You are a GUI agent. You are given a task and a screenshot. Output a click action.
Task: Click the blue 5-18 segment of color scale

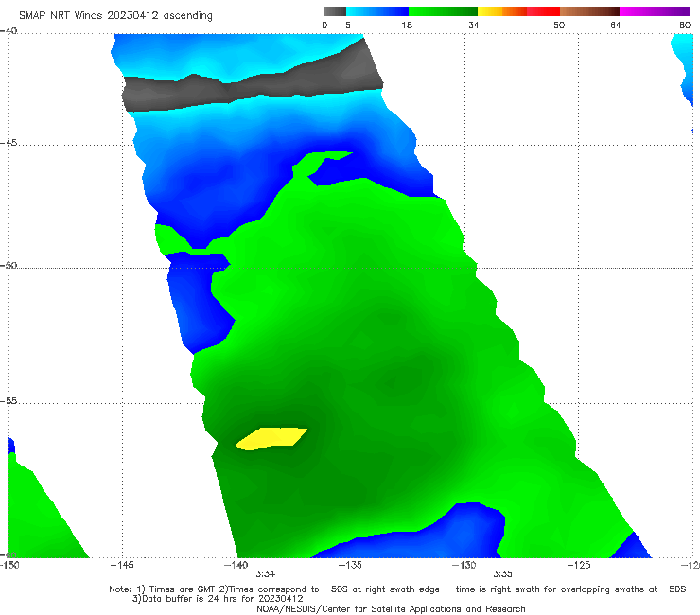(x=377, y=11)
